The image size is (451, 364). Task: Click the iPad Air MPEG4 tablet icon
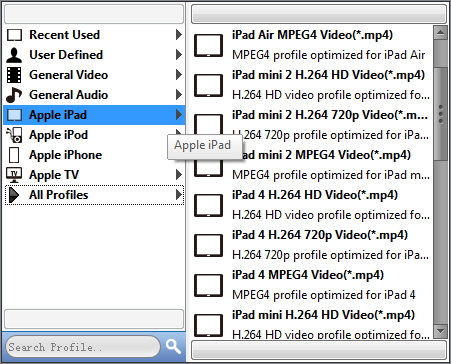pyautogui.click(x=209, y=45)
